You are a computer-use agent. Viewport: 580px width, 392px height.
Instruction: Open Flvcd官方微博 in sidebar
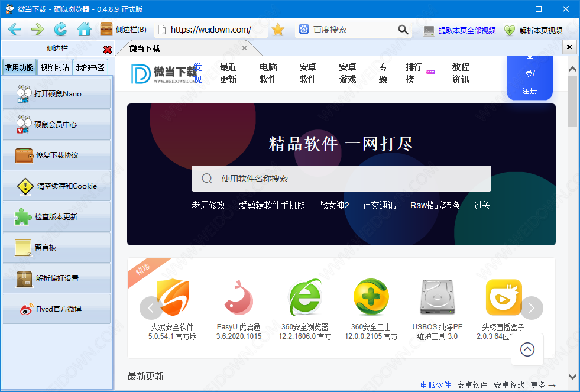(x=57, y=309)
